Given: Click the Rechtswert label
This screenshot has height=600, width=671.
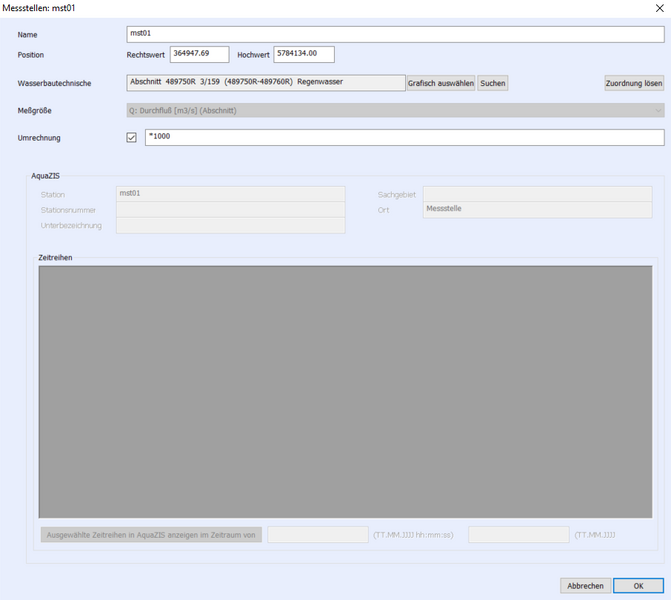Looking at the screenshot, I should click(145, 55).
